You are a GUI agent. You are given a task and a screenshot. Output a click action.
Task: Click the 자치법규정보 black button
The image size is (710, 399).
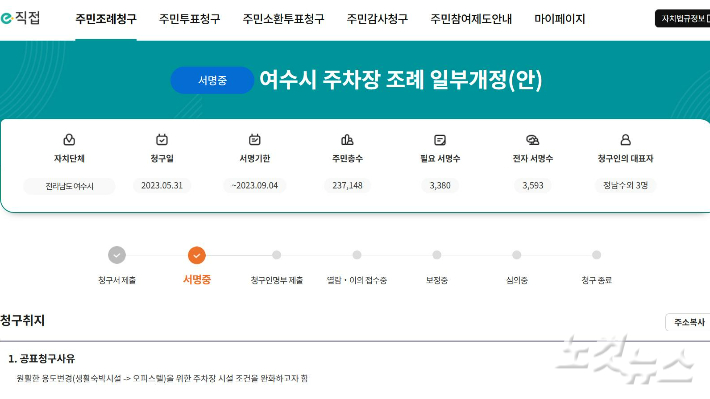tap(682, 19)
